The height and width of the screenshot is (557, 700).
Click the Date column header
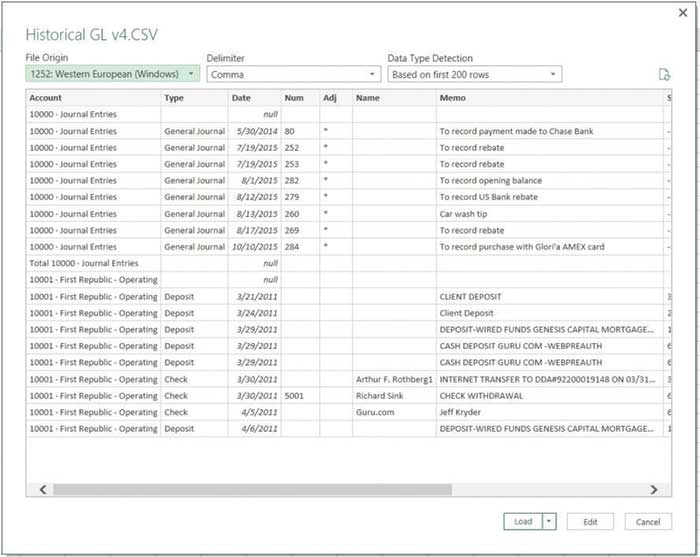coord(254,98)
